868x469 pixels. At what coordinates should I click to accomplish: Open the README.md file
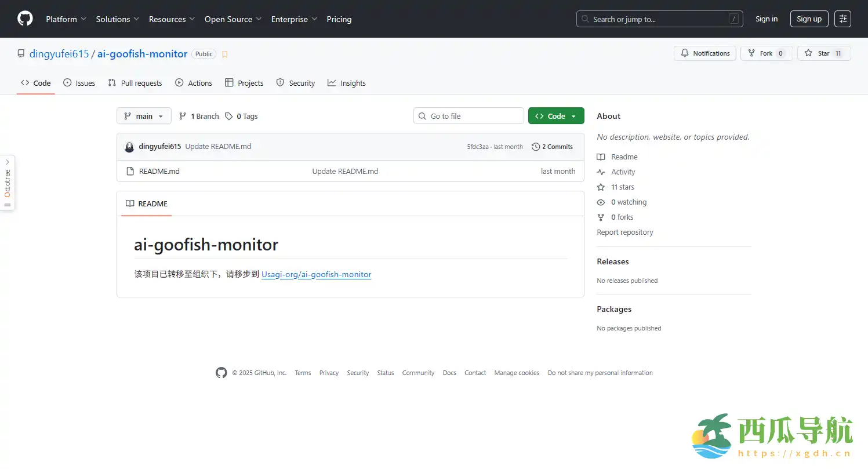pyautogui.click(x=159, y=172)
